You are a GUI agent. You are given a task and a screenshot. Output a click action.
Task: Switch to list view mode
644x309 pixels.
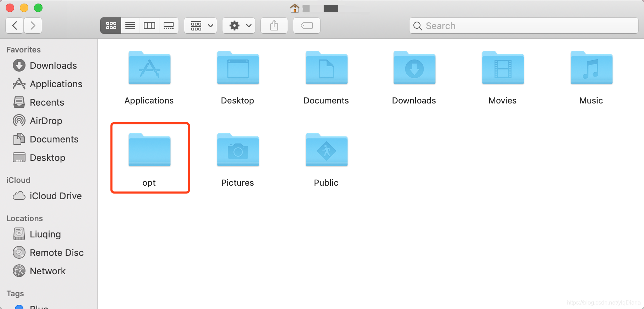click(130, 26)
